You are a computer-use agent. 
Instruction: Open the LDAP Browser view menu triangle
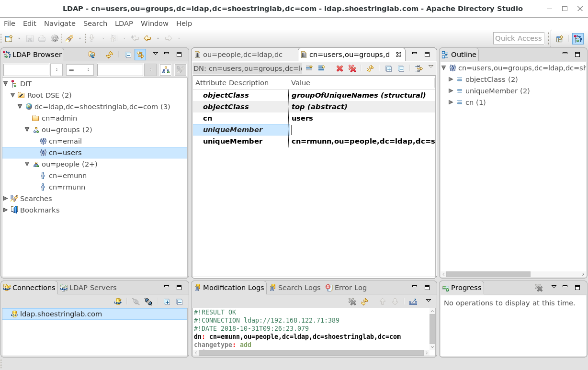coord(156,54)
